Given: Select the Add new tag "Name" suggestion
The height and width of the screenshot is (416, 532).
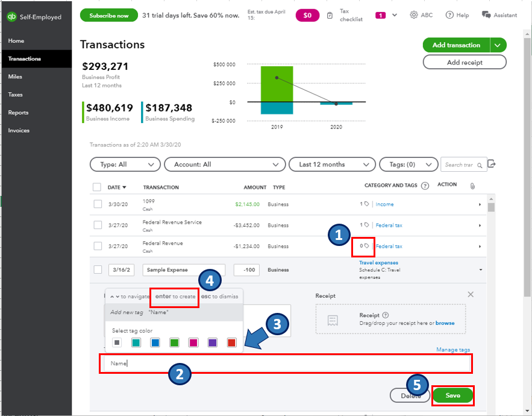Looking at the screenshot, I should tap(174, 312).
